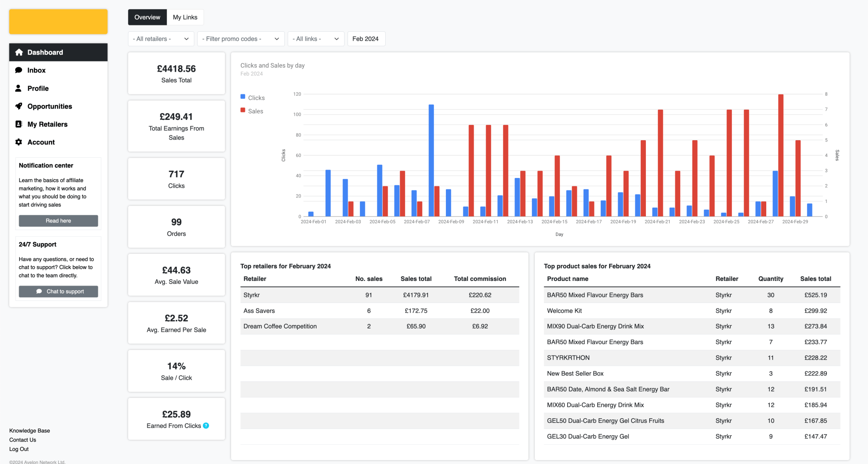The width and height of the screenshot is (868, 464).
Task: Open the Knowledge Base link
Action: tap(30, 431)
